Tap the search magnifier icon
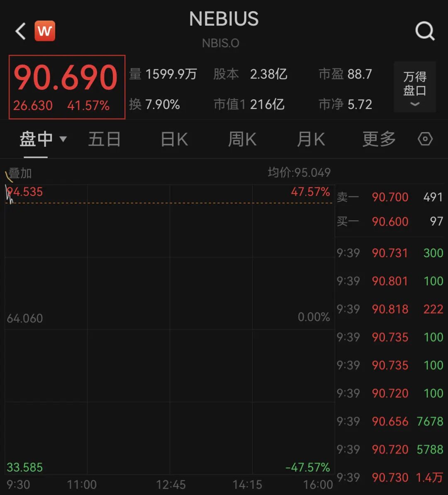The height and width of the screenshot is (495, 448). [425, 31]
